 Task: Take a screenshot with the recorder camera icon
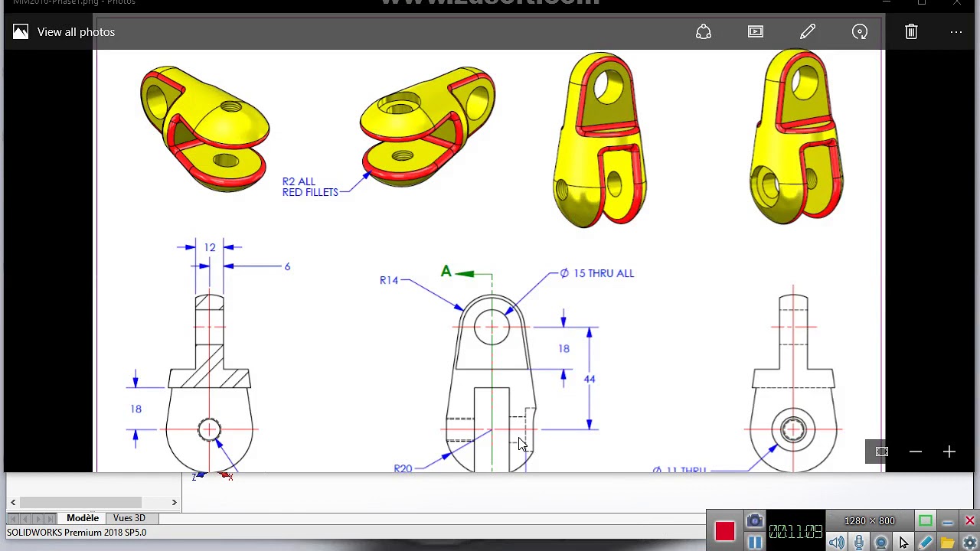point(754,521)
